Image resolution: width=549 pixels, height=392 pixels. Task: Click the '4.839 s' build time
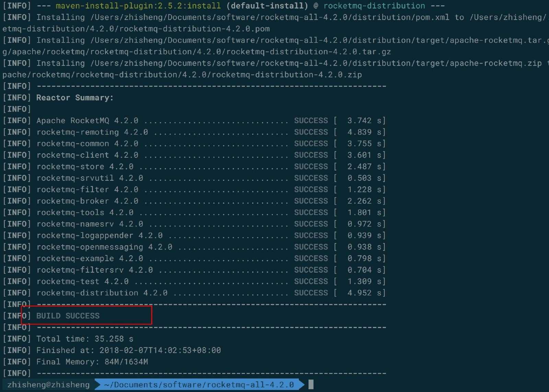click(x=364, y=132)
